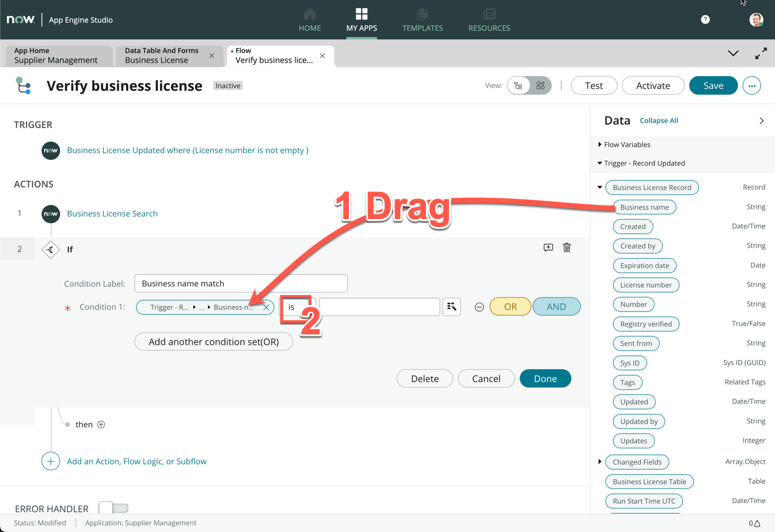Remove condition with the minus circle icon
This screenshot has height=532, width=775.
pos(479,307)
